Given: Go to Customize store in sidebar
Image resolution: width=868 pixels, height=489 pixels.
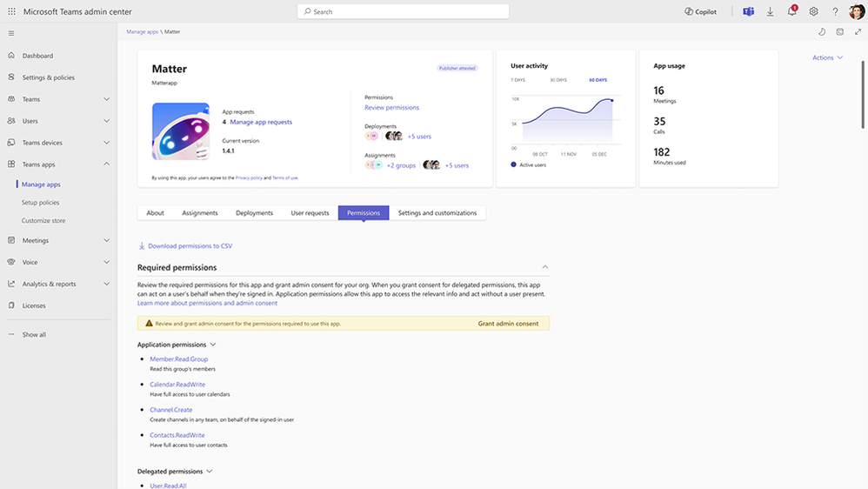Looking at the screenshot, I should 43,220.
